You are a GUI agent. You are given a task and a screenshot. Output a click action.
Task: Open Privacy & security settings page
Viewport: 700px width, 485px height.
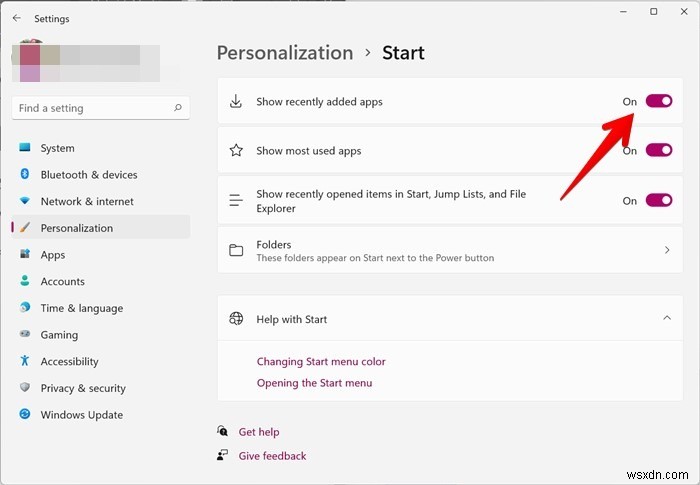(83, 388)
